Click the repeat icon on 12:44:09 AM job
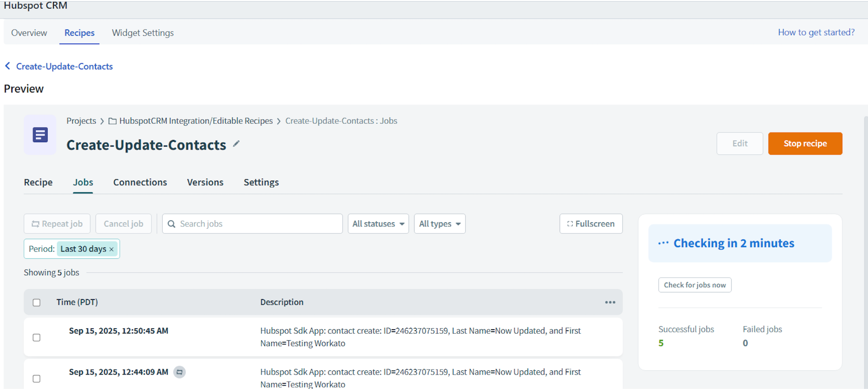This screenshot has height=389, width=868. pos(180,372)
